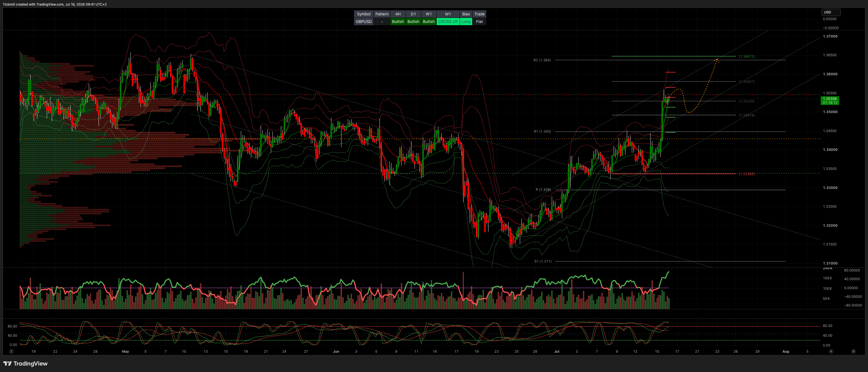Click the S1 (1.311) pivot label
The height and width of the screenshot is (372, 868).
coord(543,261)
